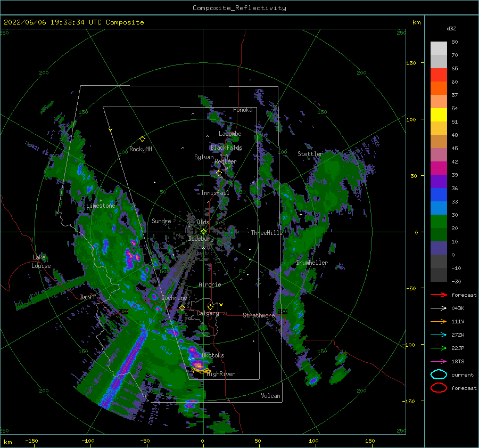Click the red forecast ellipse icon
This screenshot has height=448, width=479.
(439, 388)
